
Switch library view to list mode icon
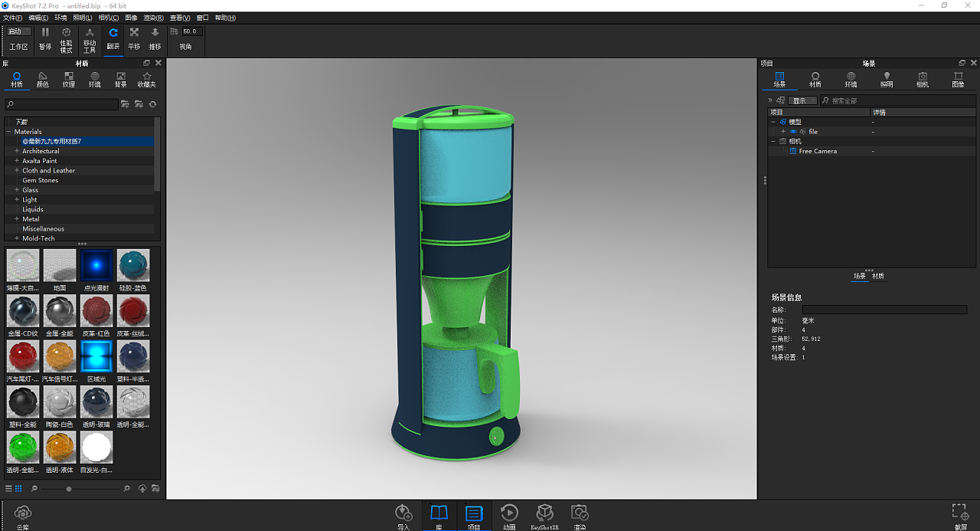click(x=9, y=488)
